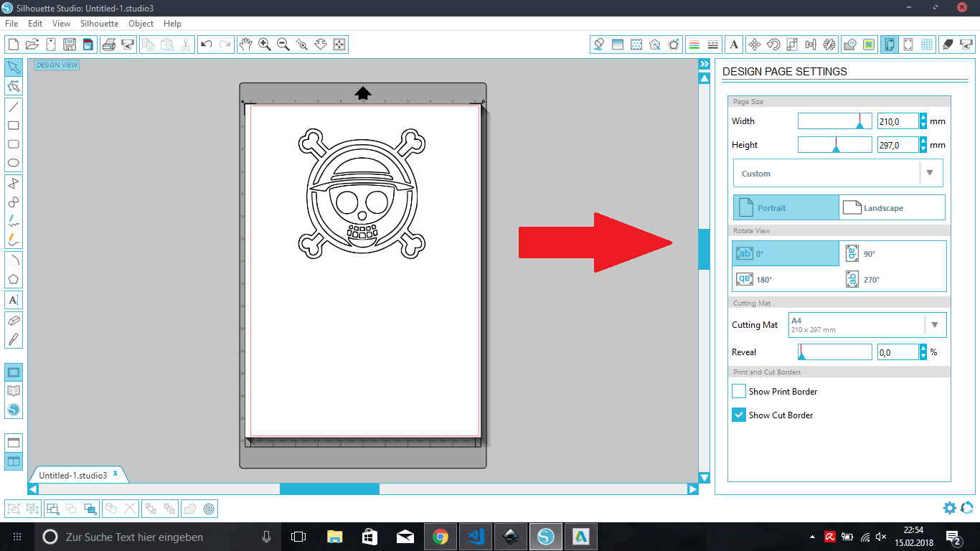Image resolution: width=980 pixels, height=551 pixels.
Task: Open the Replicate panel icon
Action: (829, 44)
